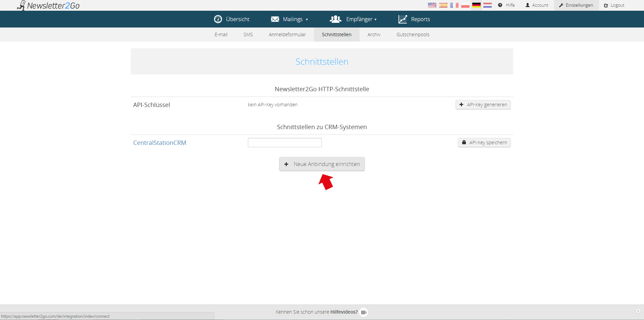Click the 'kein API-Key vorhanden' text
The image size is (644, 320).
[273, 105]
